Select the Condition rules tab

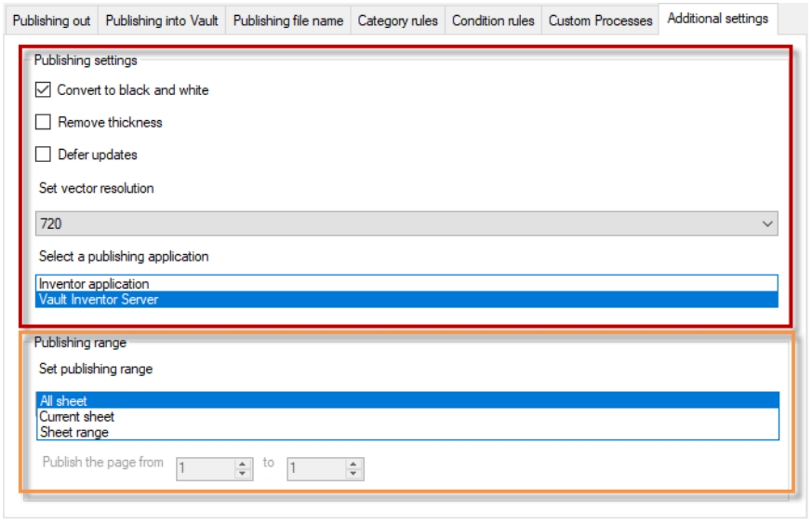[x=493, y=20]
